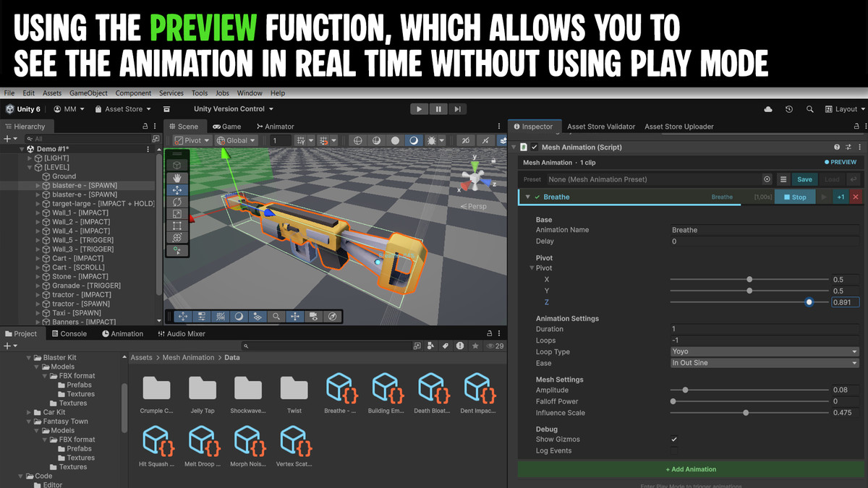
Task: Toggle the Show Gizmos checkbox
Action: pyautogui.click(x=674, y=439)
